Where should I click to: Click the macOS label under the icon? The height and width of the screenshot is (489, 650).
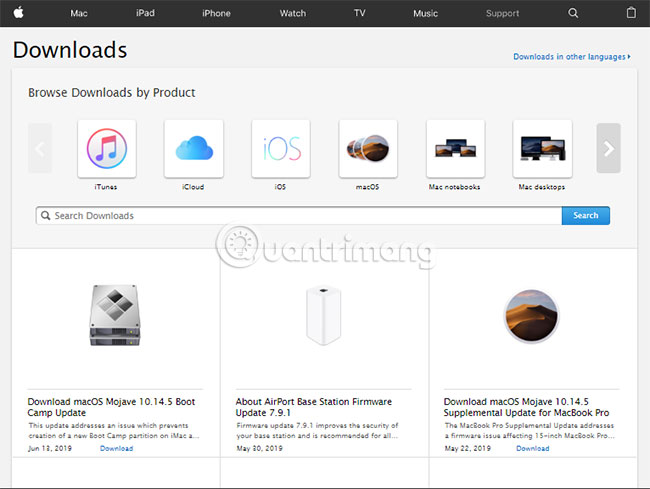click(367, 187)
